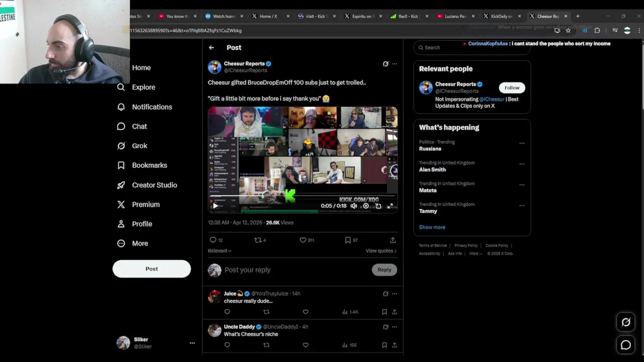Click the white Post button in the sidebar

point(151,268)
